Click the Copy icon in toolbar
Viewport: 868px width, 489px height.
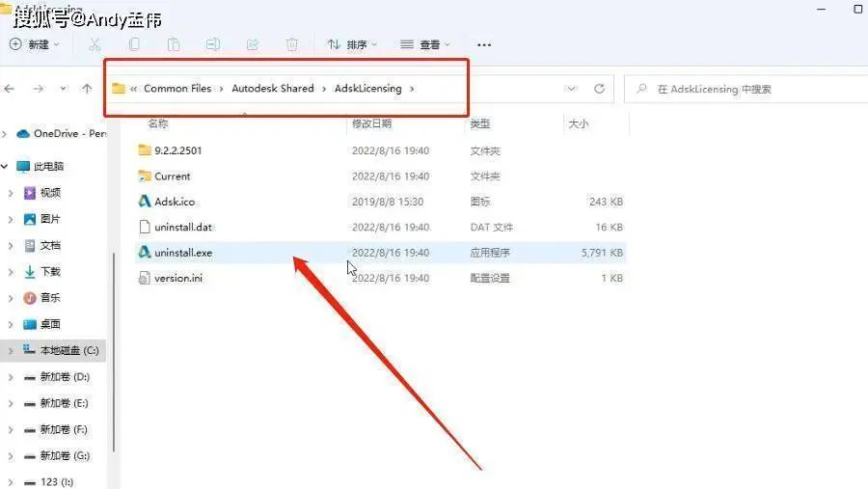point(134,44)
